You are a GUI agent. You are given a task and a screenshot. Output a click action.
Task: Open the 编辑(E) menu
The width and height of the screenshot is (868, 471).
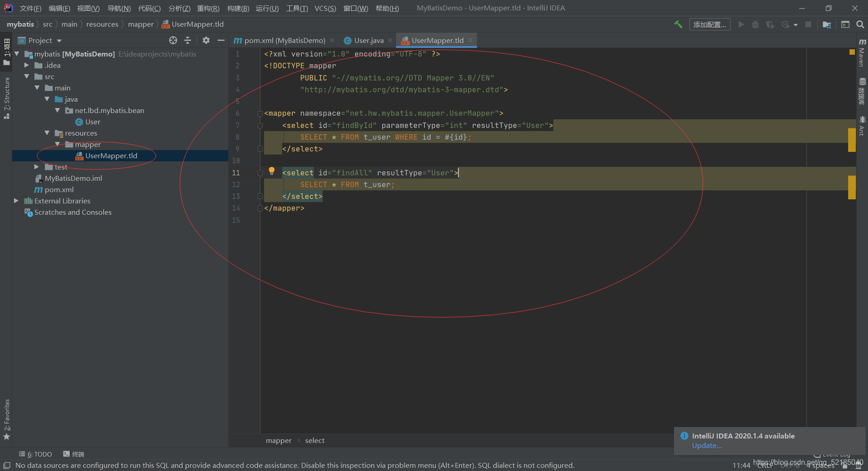pyautogui.click(x=59, y=8)
